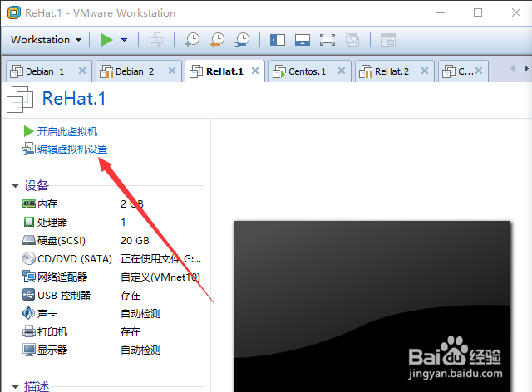Viewport: 532px width, 392px height.
Task: Select the 硬盘(SCSI) device row
Action: point(112,240)
